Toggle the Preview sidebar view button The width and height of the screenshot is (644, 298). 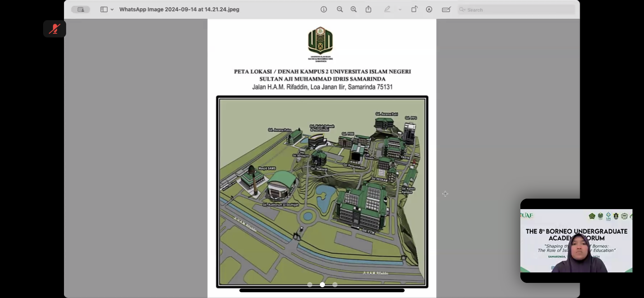(x=104, y=10)
